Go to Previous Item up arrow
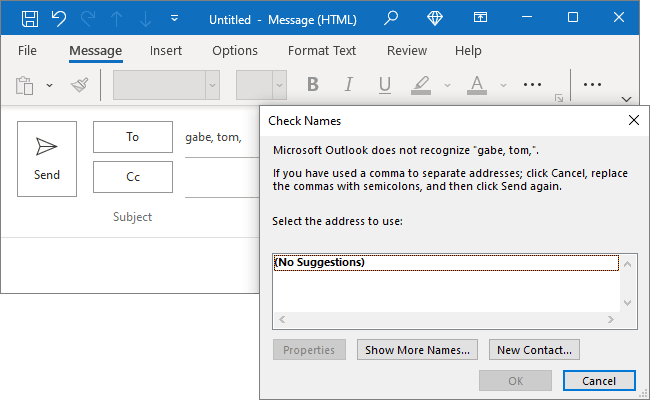 tap(116, 19)
